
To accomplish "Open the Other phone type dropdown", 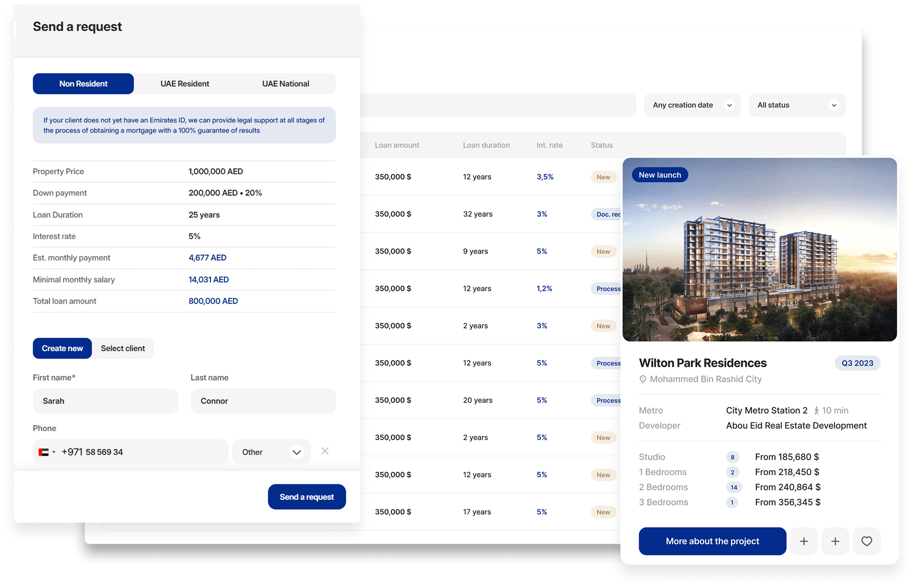I will pyautogui.click(x=271, y=452).
